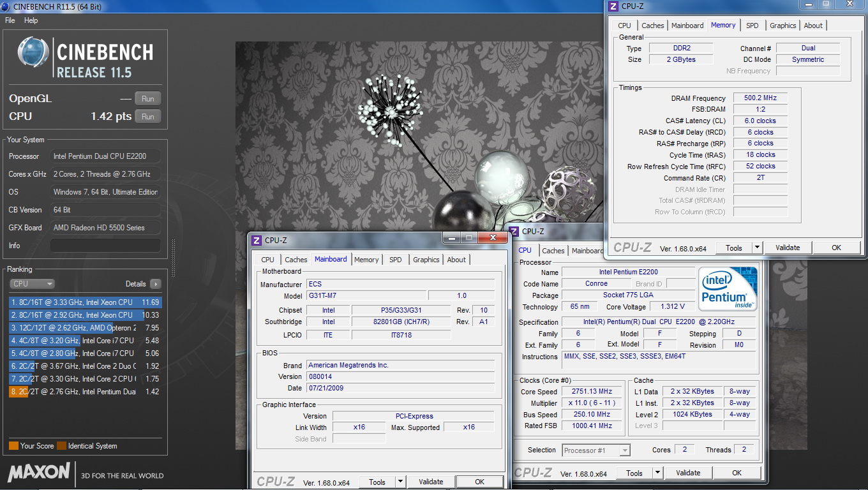The width and height of the screenshot is (868, 490).
Task: Click the MAXON logo at bottom of CINEBENCH
Action: [x=39, y=472]
